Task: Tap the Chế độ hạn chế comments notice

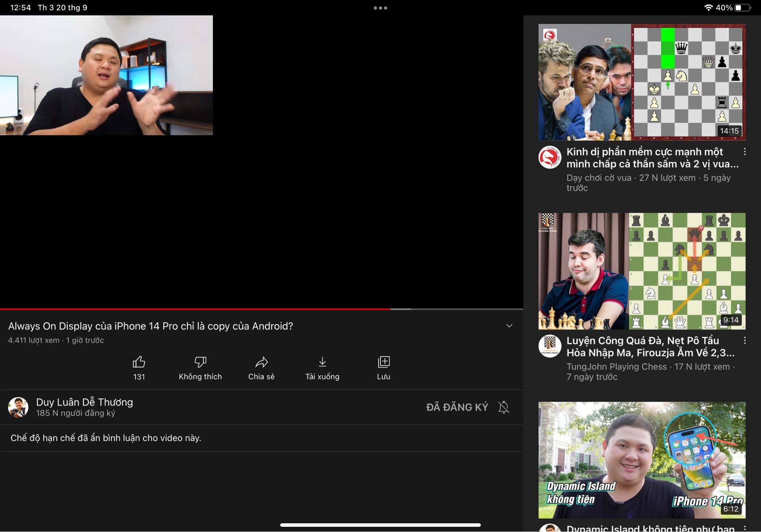Action: tap(106, 438)
